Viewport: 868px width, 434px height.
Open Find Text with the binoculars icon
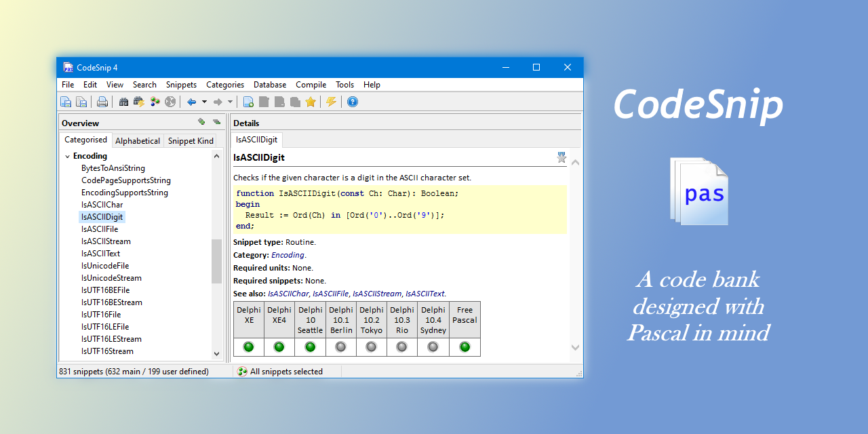pos(123,102)
